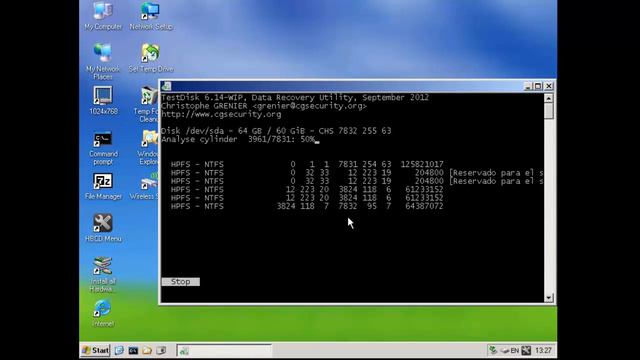
Task: Click the console scrollbar thumb
Action: point(549,111)
